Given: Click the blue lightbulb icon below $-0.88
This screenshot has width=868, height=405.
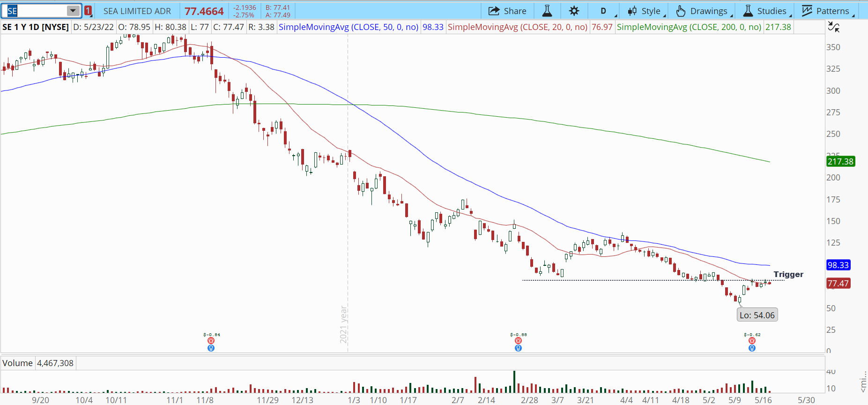Looking at the screenshot, I should (518, 348).
